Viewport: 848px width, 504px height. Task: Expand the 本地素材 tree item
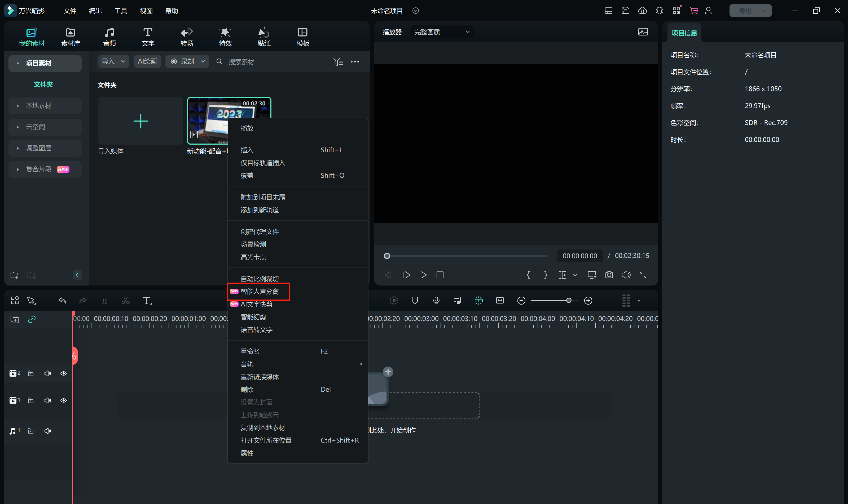[18, 106]
